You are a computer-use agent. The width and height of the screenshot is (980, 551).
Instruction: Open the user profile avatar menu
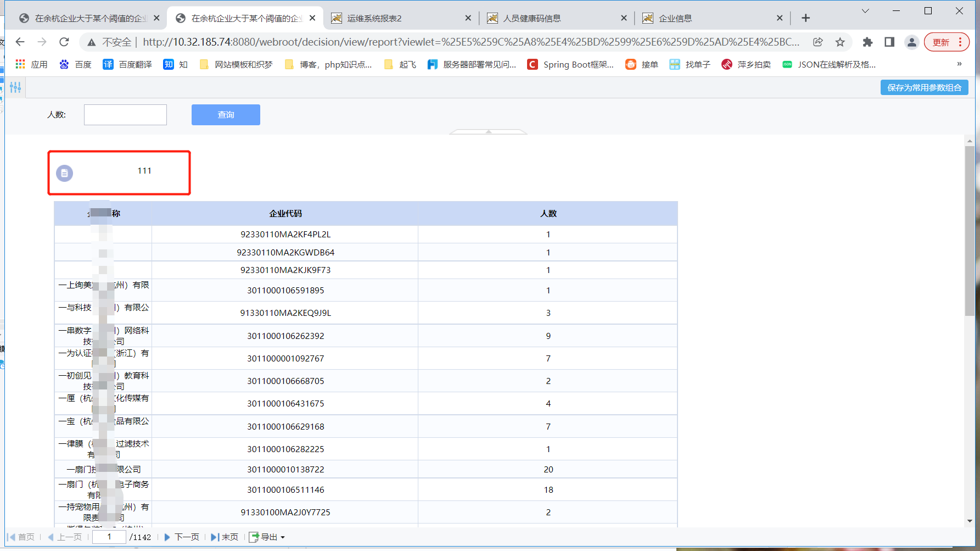pos(912,42)
